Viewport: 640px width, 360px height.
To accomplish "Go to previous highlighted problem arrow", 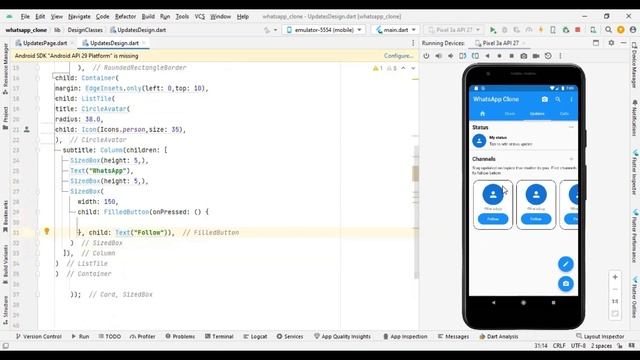I will pyautogui.click(x=403, y=68).
